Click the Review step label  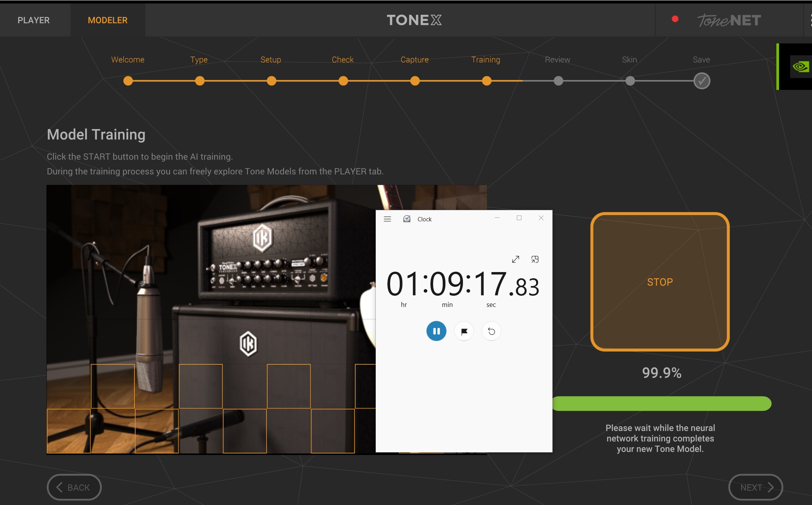tap(557, 60)
